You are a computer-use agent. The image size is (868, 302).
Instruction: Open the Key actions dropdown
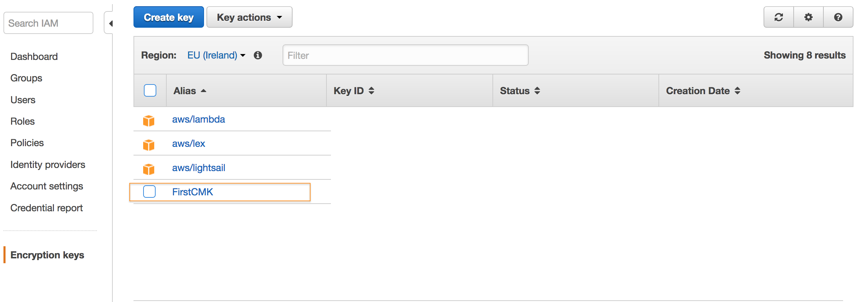(249, 17)
